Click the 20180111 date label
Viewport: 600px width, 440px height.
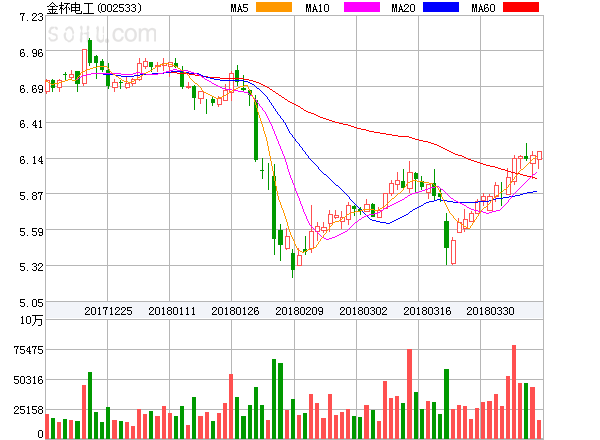[172, 311]
